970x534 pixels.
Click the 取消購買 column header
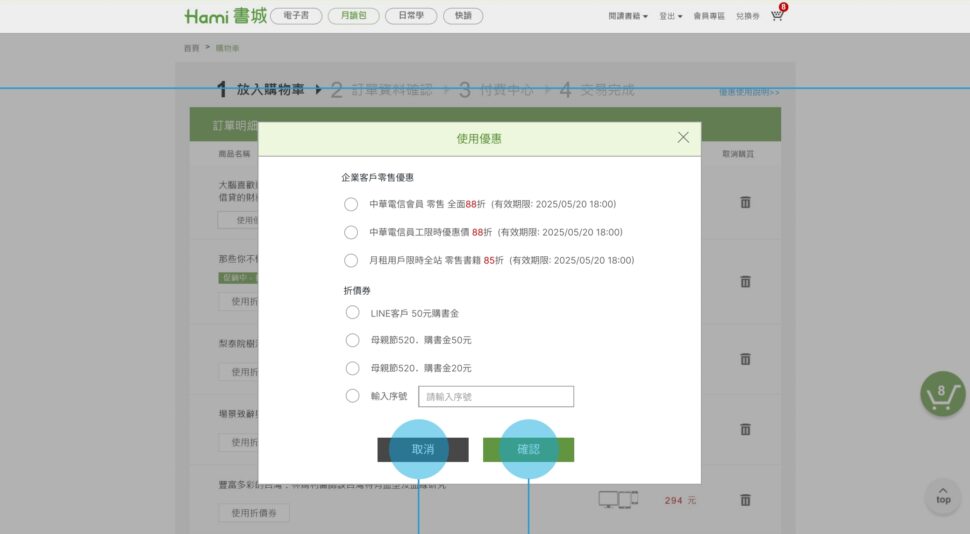tap(738, 154)
